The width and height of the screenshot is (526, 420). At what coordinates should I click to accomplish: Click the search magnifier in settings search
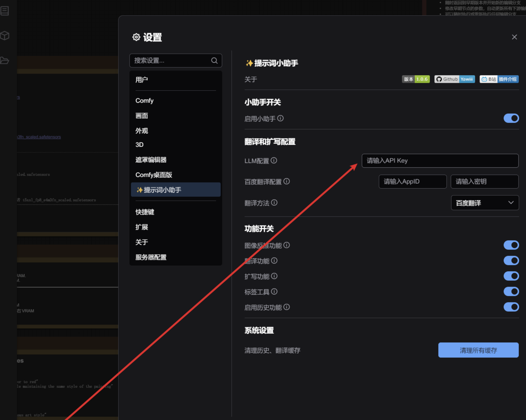coord(214,61)
